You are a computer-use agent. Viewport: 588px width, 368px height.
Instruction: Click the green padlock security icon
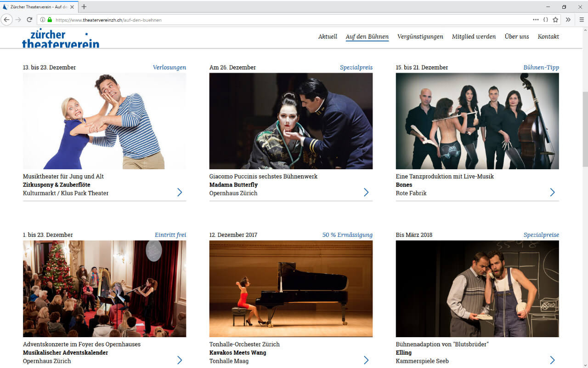click(x=50, y=20)
